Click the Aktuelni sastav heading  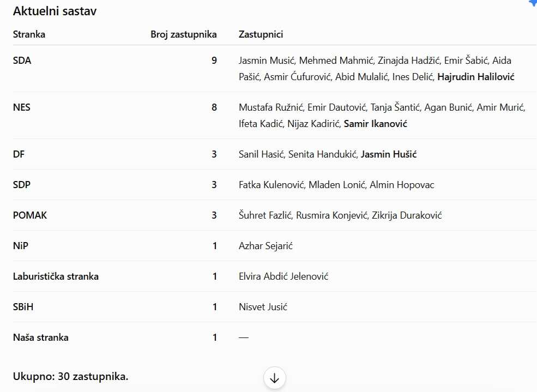[55, 11]
